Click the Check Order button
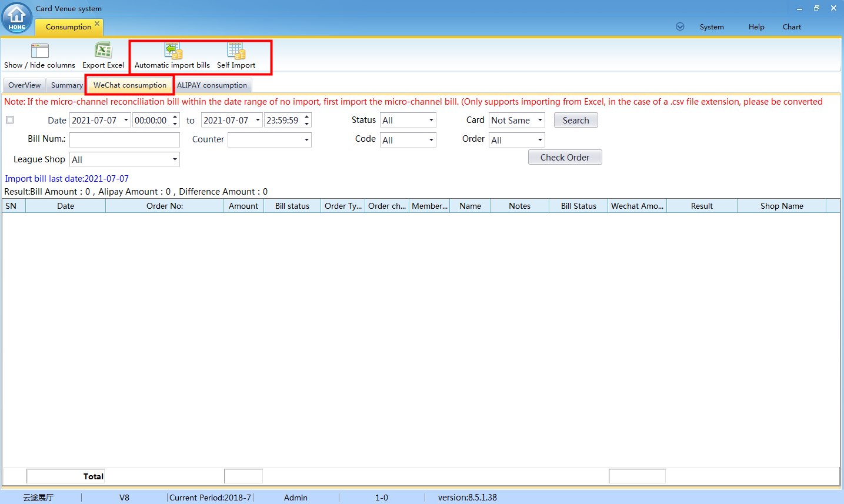Image resolution: width=844 pixels, height=504 pixels. point(565,157)
